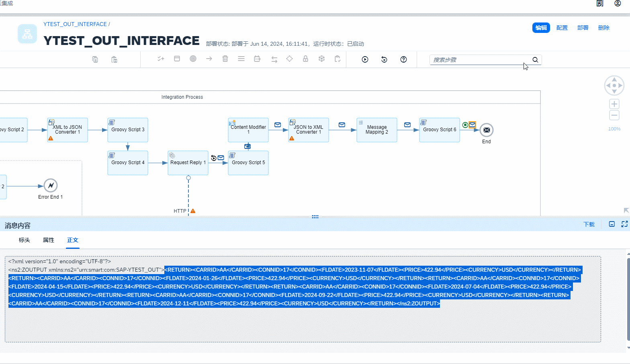Click the envelope icon after Groovy Script 6

[x=472, y=125]
